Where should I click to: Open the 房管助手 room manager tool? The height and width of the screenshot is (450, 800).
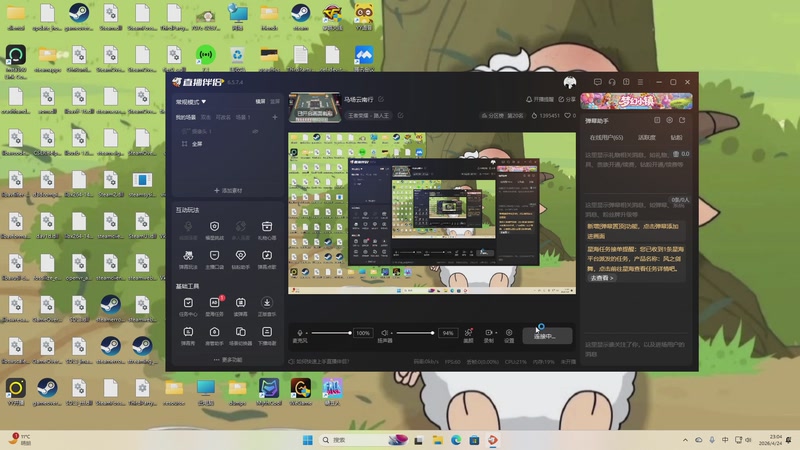214,336
